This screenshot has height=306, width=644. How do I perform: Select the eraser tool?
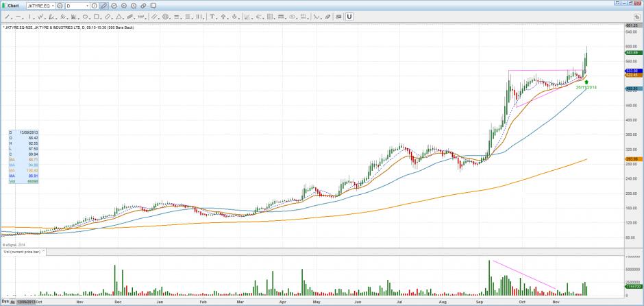pyautogui.click(x=327, y=16)
